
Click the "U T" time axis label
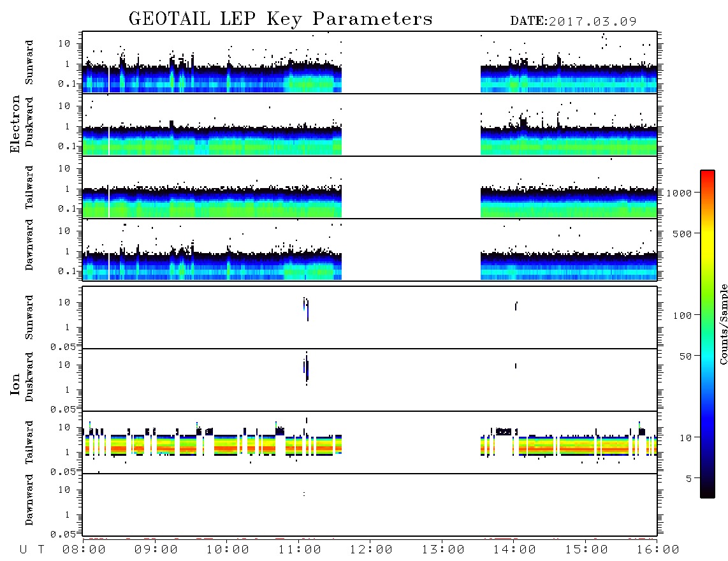pos(32,550)
